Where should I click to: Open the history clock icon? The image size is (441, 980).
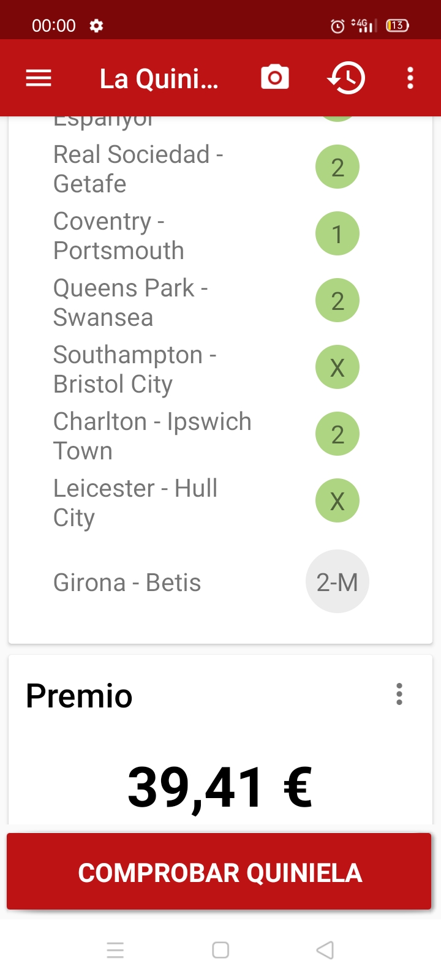[x=346, y=78]
